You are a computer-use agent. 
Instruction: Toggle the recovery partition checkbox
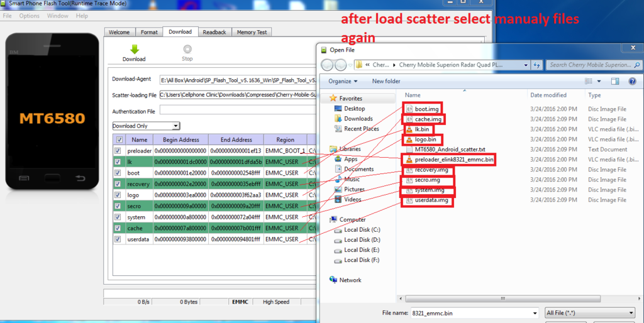point(118,184)
